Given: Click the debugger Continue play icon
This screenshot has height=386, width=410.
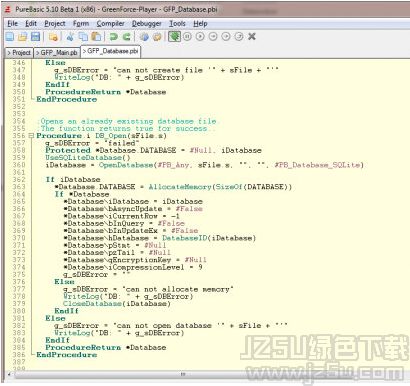Looking at the screenshot, I should [200, 36].
